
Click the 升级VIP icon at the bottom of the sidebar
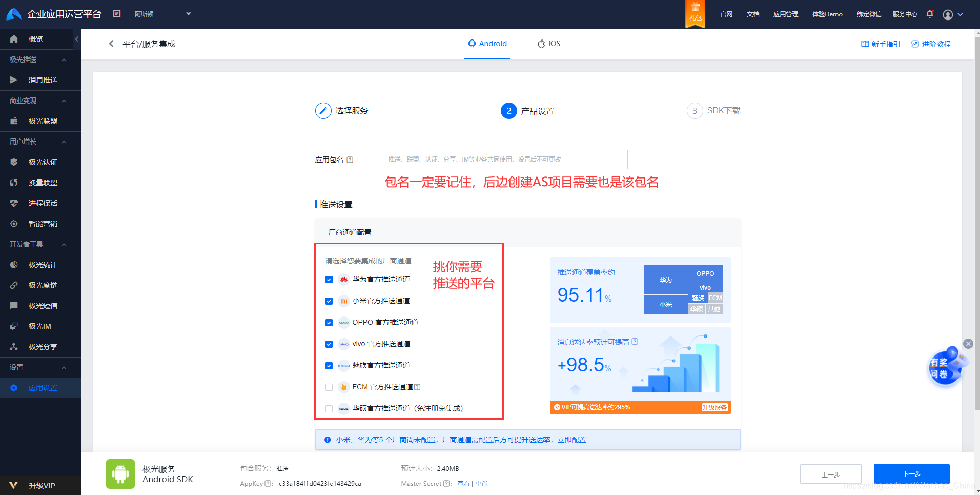(x=14, y=485)
